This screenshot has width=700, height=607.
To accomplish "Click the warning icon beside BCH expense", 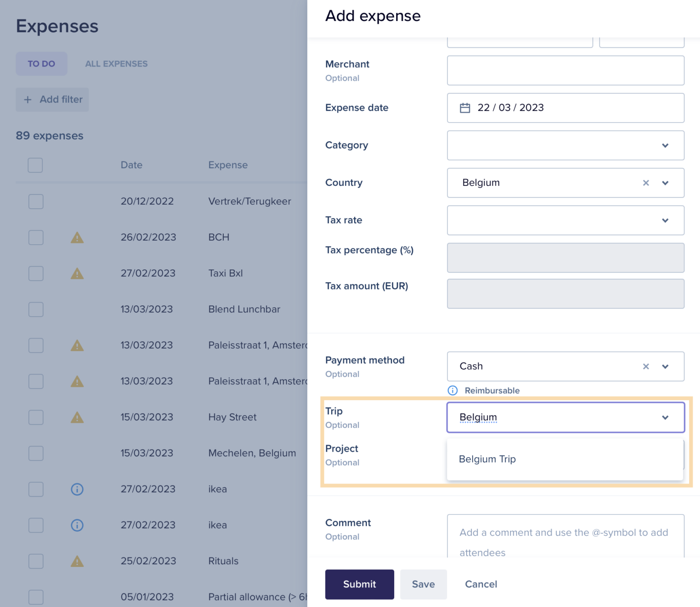I will 77,237.
